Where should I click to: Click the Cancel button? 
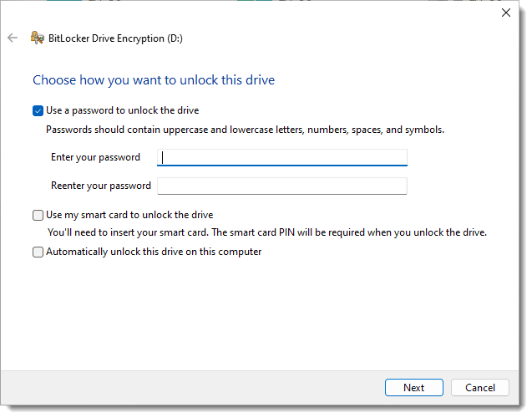(x=480, y=387)
